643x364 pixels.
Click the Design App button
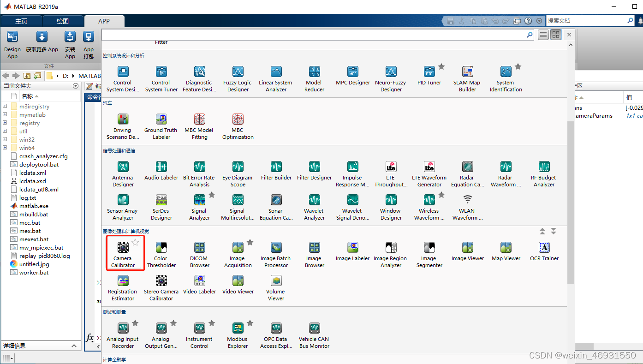[x=12, y=45]
